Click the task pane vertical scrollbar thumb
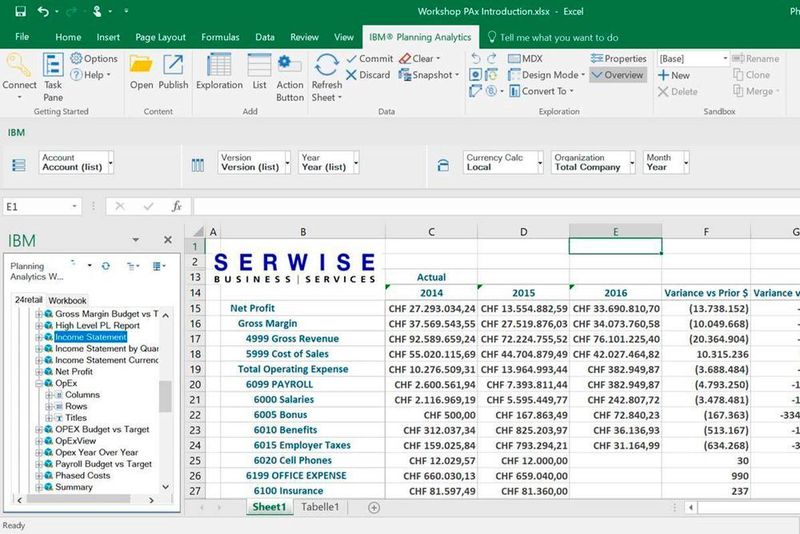The width and height of the screenshot is (800, 534). 165,396
